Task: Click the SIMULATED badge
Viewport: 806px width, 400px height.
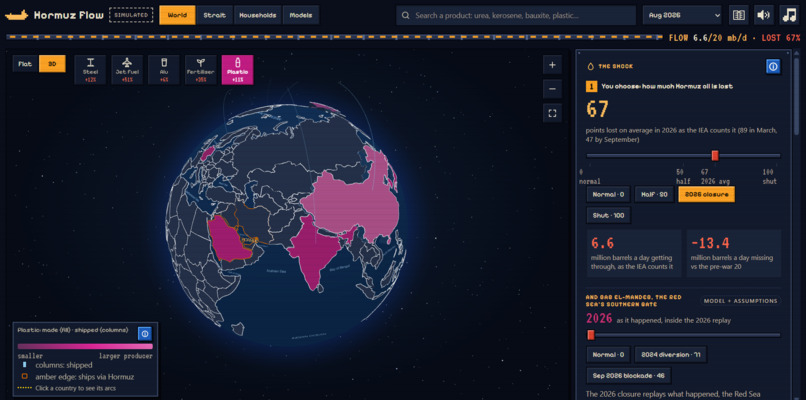Action: (x=131, y=15)
